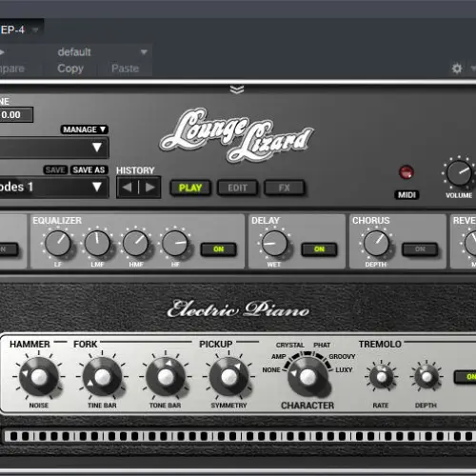
Task: Click the red MIDI indicator light
Action: click(407, 172)
